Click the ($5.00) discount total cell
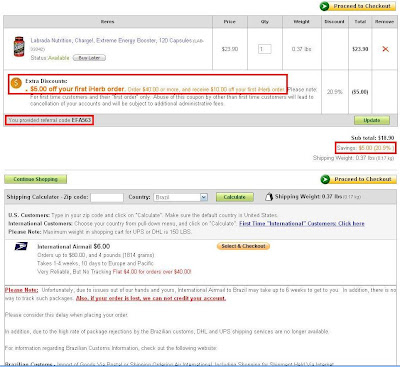400x367 pixels. [360, 92]
